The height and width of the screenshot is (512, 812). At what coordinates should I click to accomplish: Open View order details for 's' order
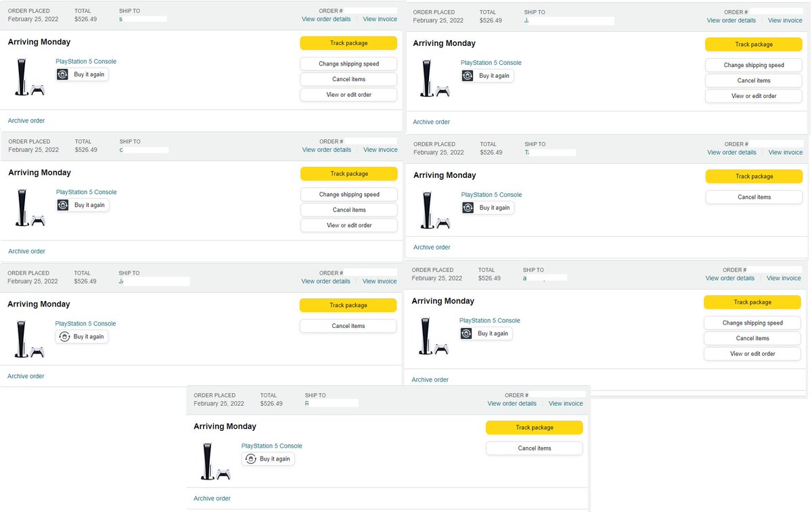[326, 19]
